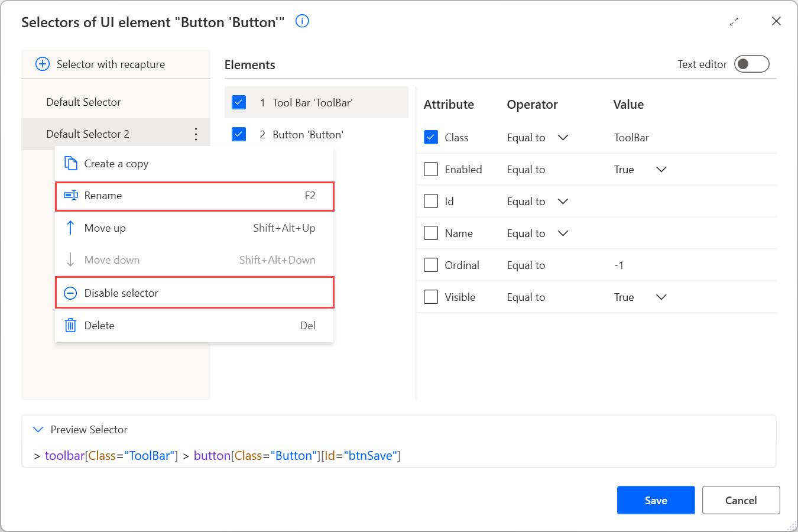Uncheck the Tool Bar 'ToolBar' element checkbox
798x532 pixels.
[x=238, y=102]
